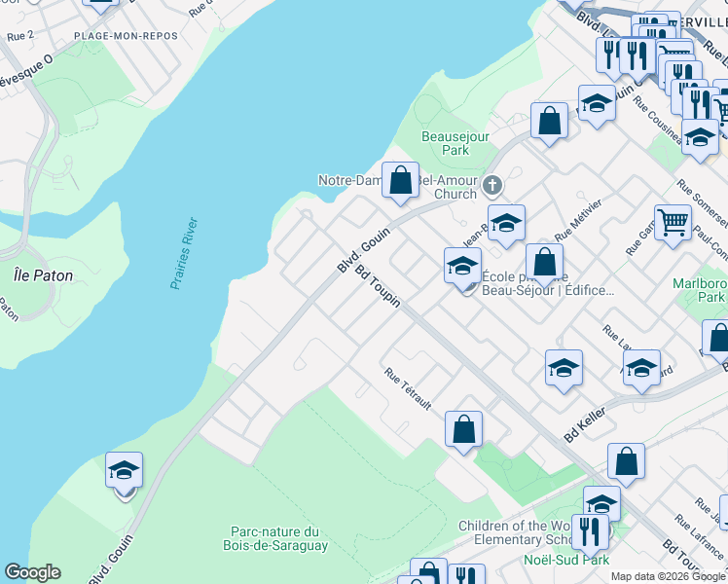
Task: Open the restaurant marker above Noël-Sud Park
Action: coord(591,535)
